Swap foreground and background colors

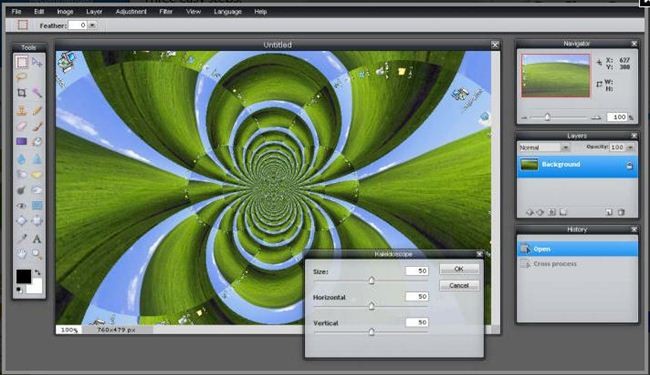coord(38,272)
